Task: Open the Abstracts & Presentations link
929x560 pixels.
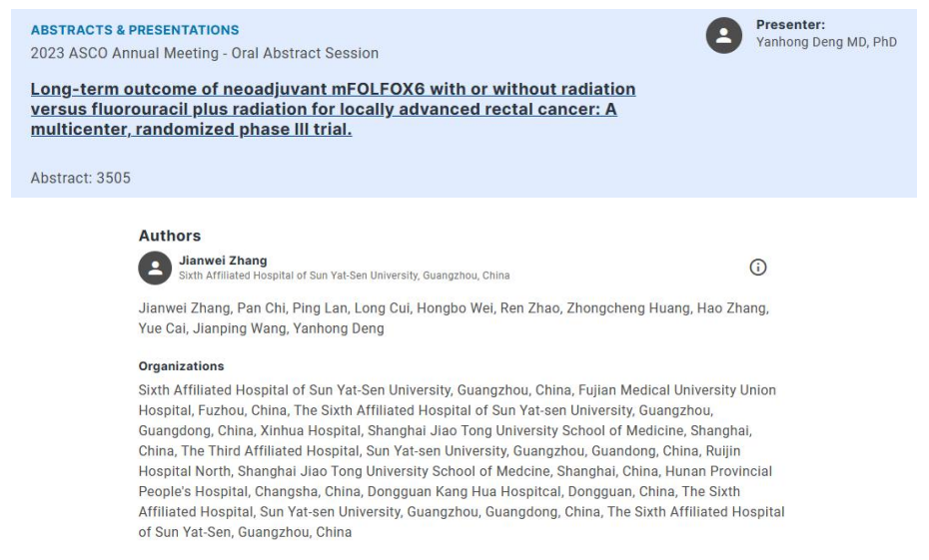Action: 135,30
